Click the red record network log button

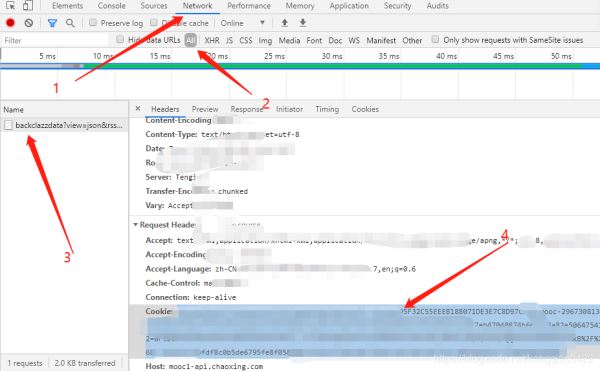(10, 23)
